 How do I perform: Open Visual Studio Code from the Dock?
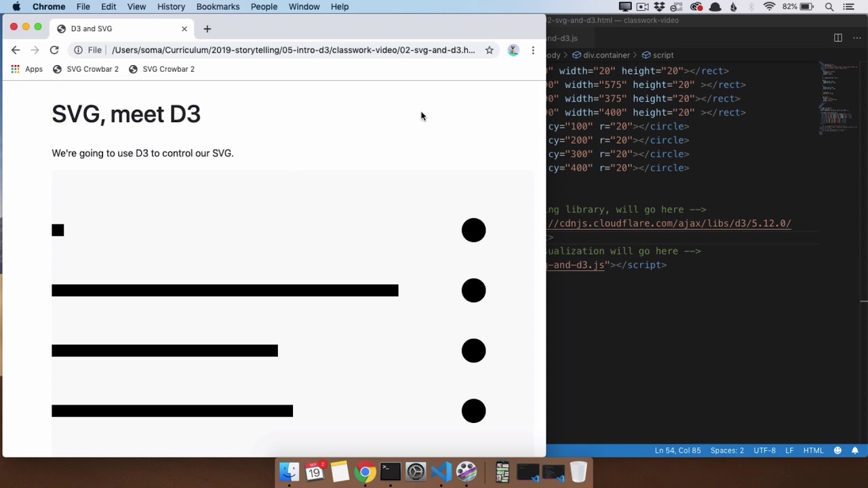pos(441,472)
